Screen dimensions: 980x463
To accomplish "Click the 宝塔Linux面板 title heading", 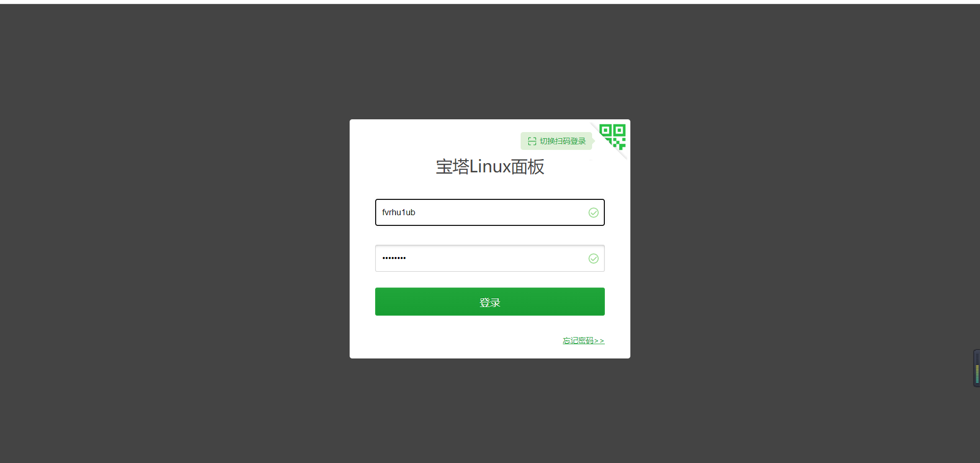I will [490, 167].
